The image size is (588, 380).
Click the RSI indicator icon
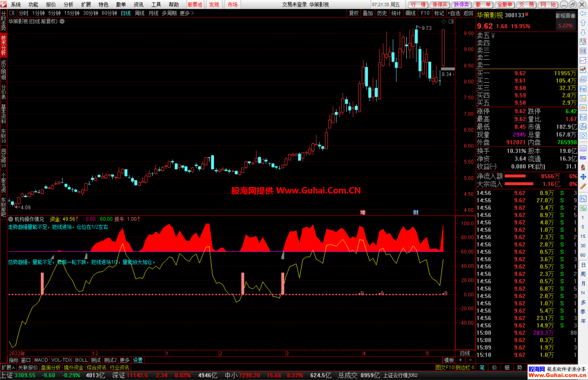pos(583,158)
